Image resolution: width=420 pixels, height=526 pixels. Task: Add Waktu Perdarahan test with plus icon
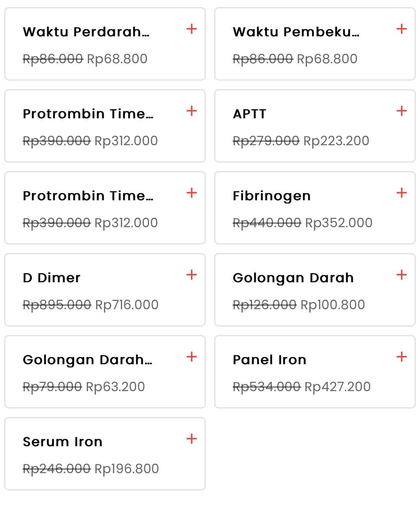(192, 29)
